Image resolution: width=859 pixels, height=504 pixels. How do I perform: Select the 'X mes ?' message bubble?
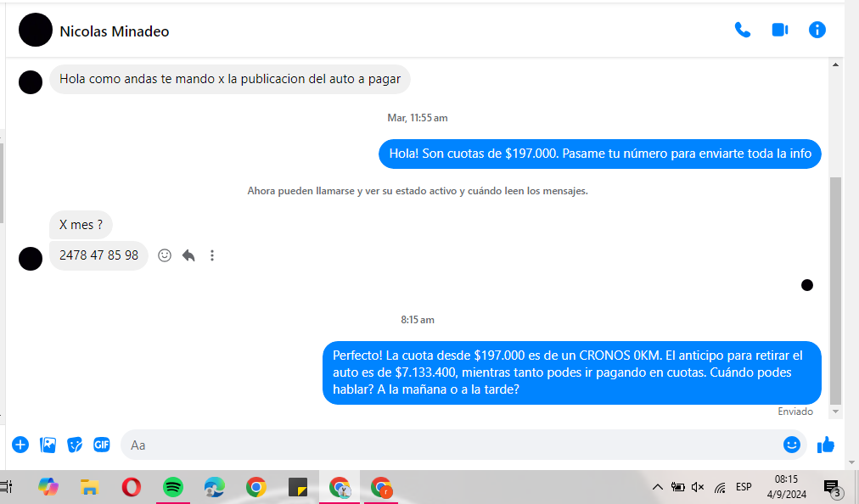[x=81, y=225]
